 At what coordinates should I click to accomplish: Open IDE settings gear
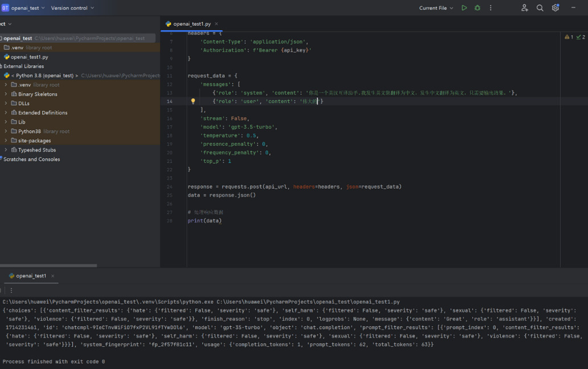[556, 8]
